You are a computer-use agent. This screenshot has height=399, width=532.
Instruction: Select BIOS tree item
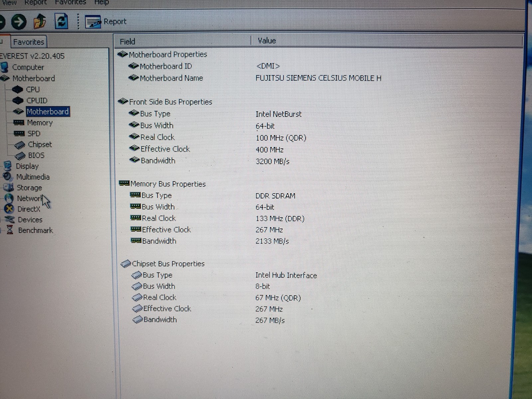coord(36,155)
